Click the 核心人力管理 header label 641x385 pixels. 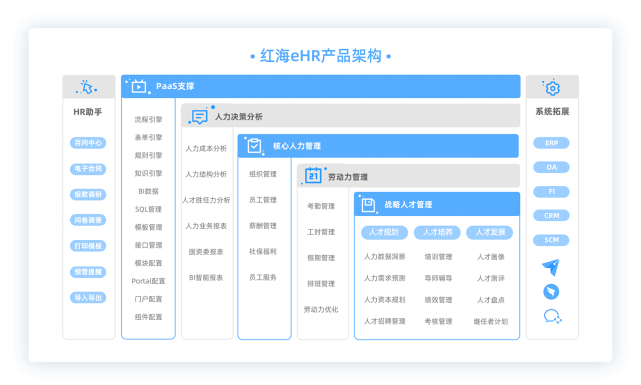coord(297,146)
